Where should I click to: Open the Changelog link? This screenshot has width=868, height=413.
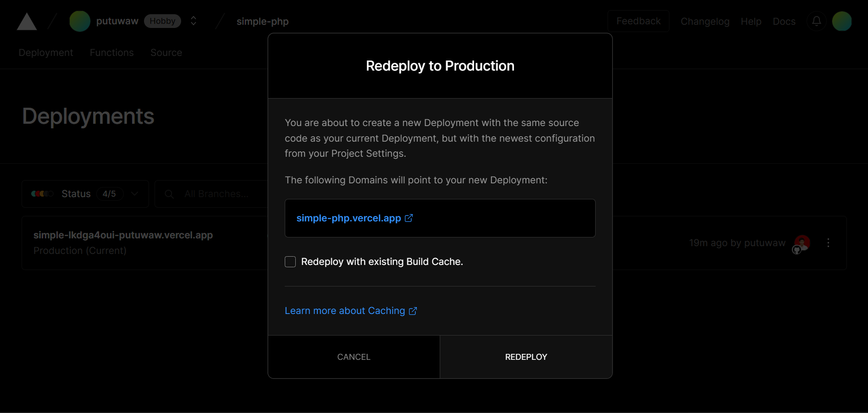[x=705, y=22]
